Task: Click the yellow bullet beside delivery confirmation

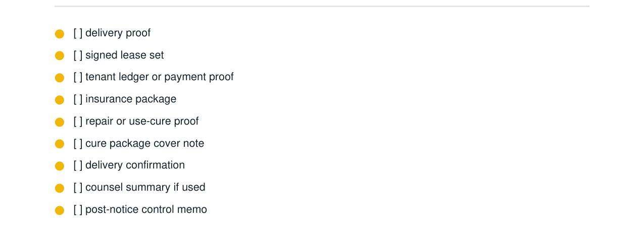Action: pyautogui.click(x=60, y=166)
